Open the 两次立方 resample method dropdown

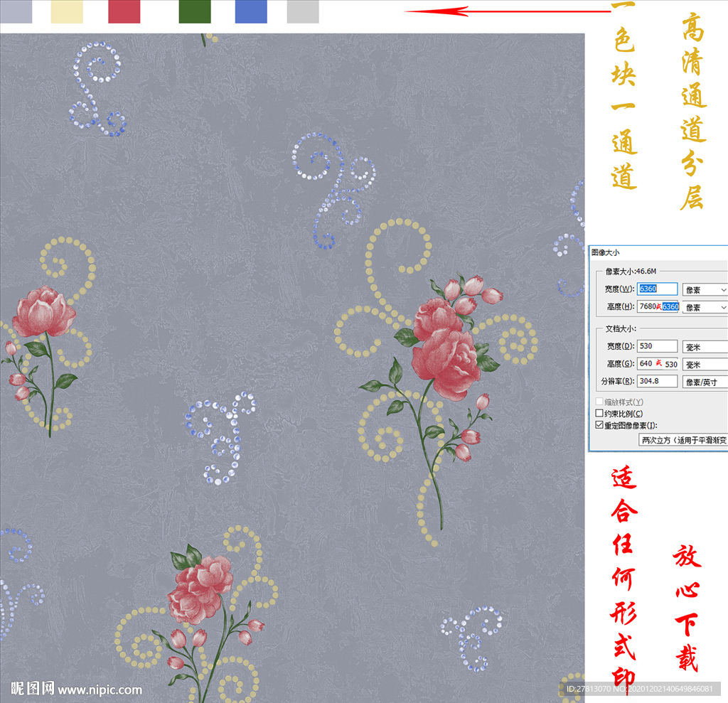coord(683,440)
